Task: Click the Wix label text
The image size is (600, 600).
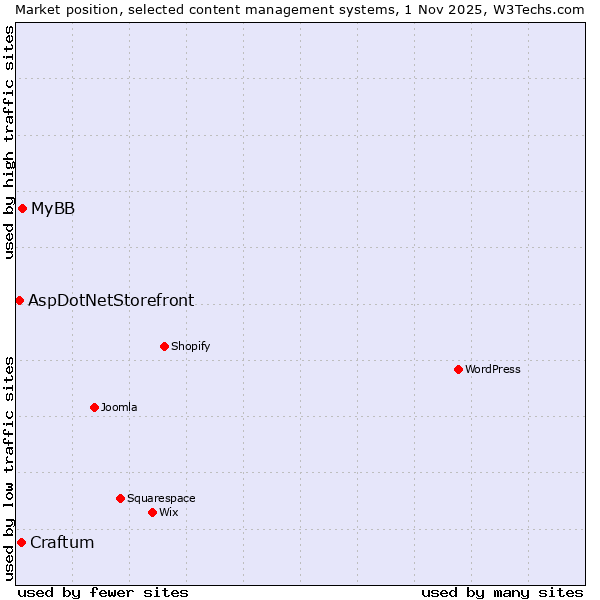Action: pos(168,512)
